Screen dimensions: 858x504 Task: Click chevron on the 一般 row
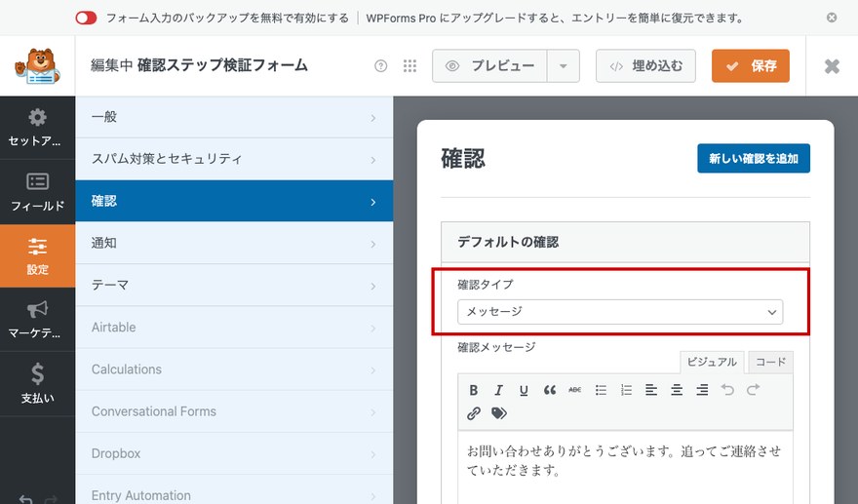[x=373, y=118]
